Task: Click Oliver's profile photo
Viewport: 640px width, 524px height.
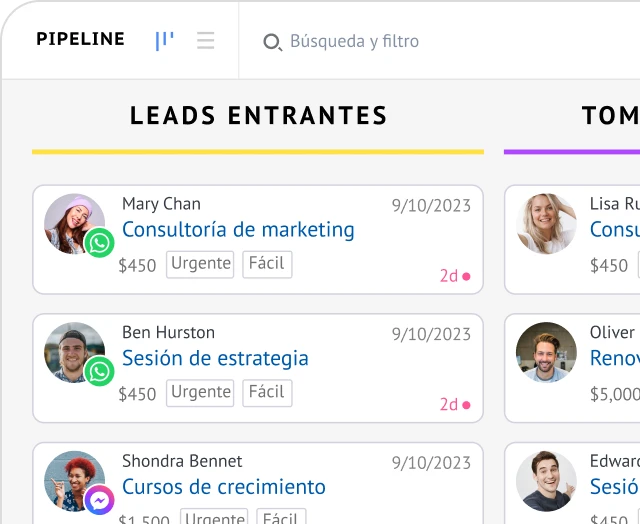Action: [546, 352]
